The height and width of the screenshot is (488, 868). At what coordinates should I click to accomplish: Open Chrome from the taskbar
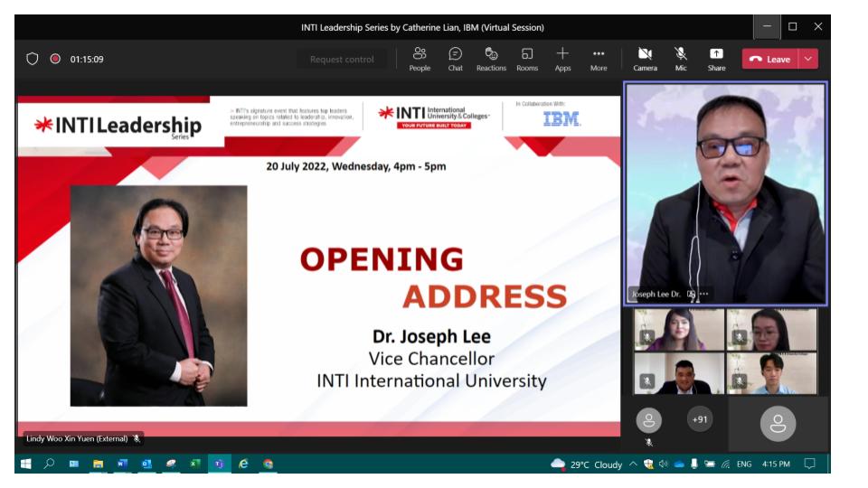pos(268,464)
